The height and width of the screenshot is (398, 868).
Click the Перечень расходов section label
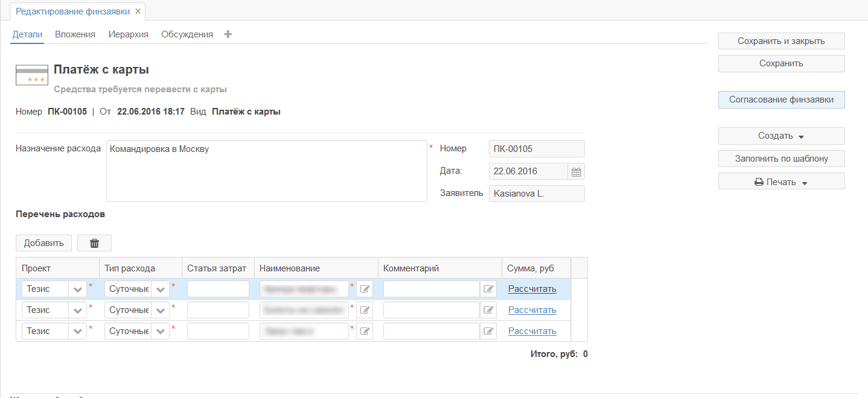tap(60, 214)
